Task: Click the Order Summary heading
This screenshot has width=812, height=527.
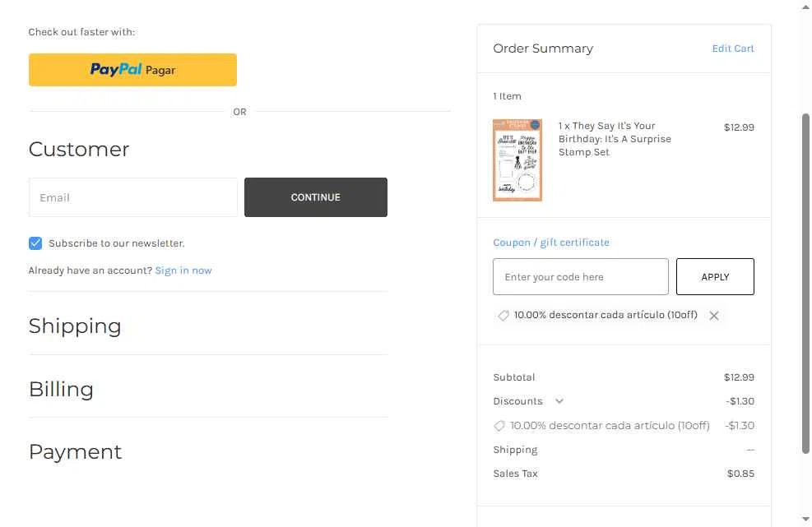Action: [x=543, y=49]
